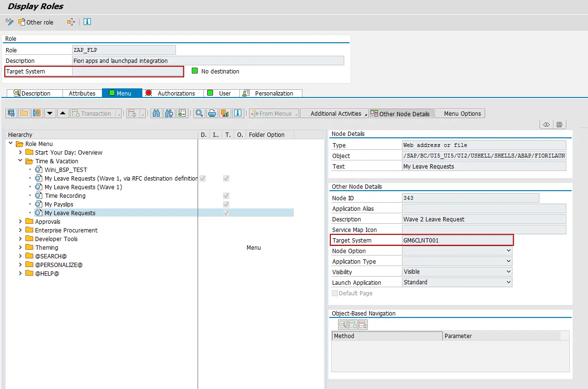Select the magnifying glass zoom icon
This screenshot has height=389, width=588.
[x=199, y=113]
